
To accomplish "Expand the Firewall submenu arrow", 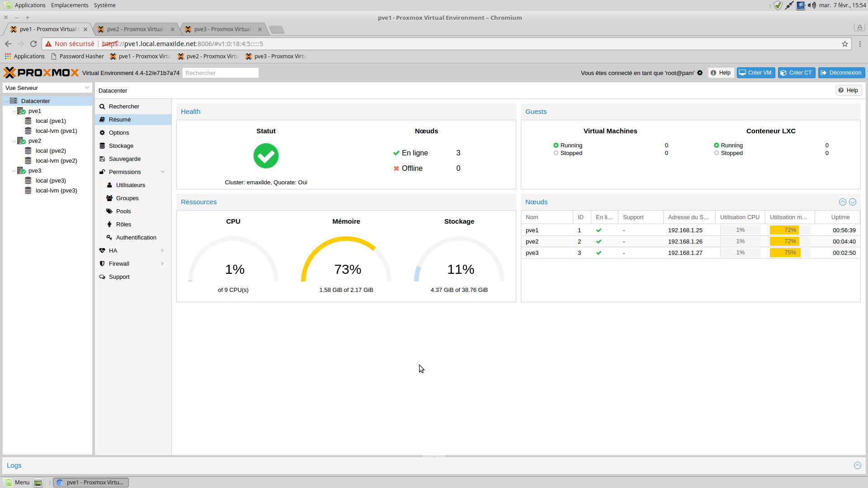I will pos(163,263).
